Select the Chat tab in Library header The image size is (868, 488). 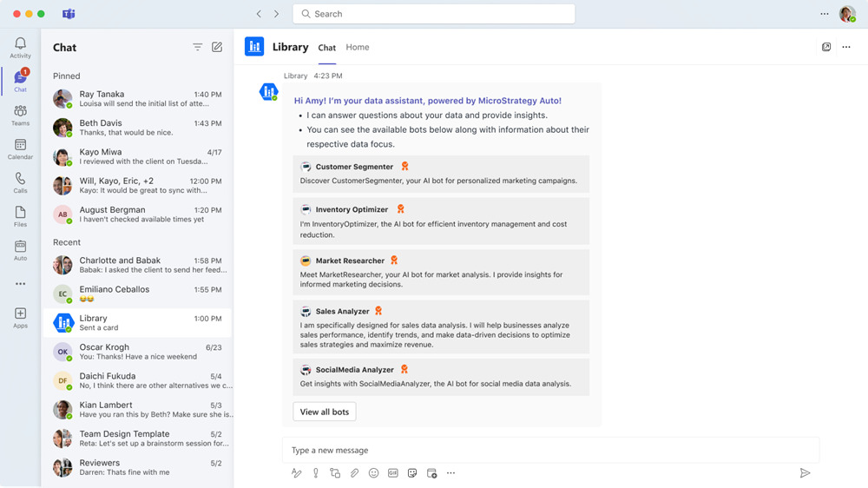pyautogui.click(x=326, y=48)
